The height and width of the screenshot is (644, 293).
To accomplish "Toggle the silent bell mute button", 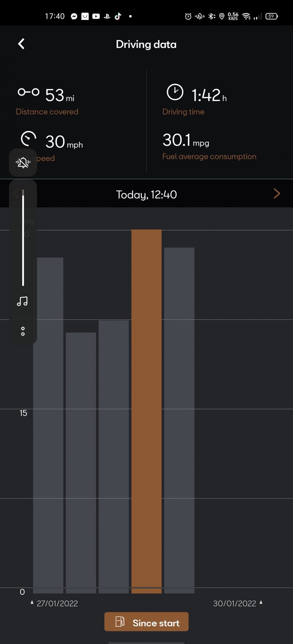I will pos(23,163).
